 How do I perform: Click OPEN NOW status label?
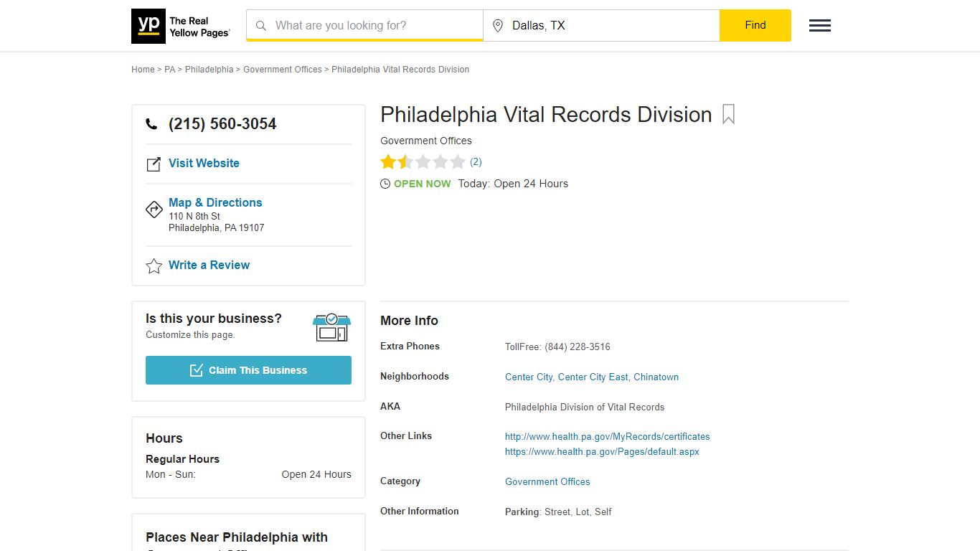click(423, 184)
